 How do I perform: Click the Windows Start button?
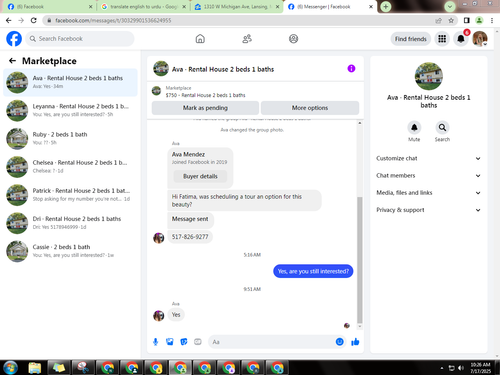click(x=10, y=367)
